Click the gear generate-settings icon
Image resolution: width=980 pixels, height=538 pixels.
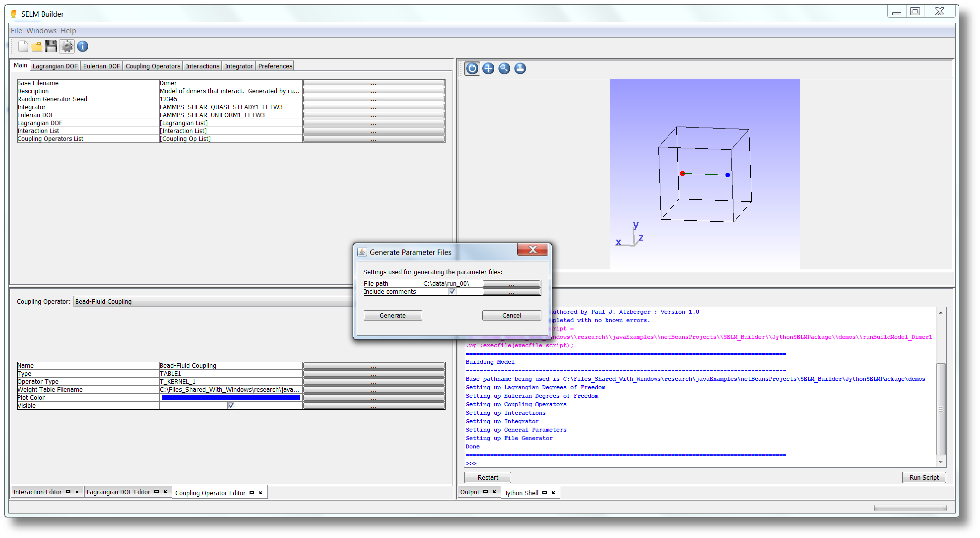(67, 46)
